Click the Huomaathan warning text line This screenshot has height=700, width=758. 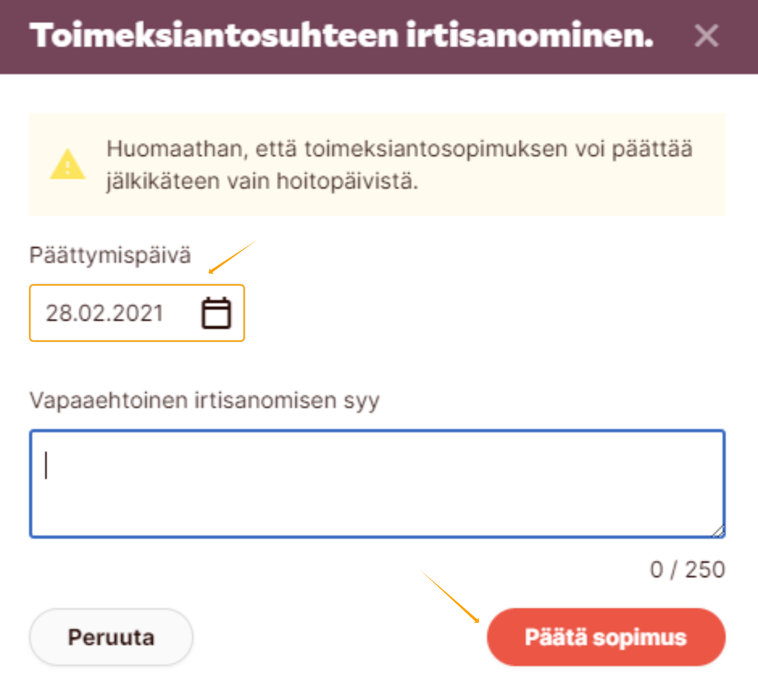(x=399, y=149)
